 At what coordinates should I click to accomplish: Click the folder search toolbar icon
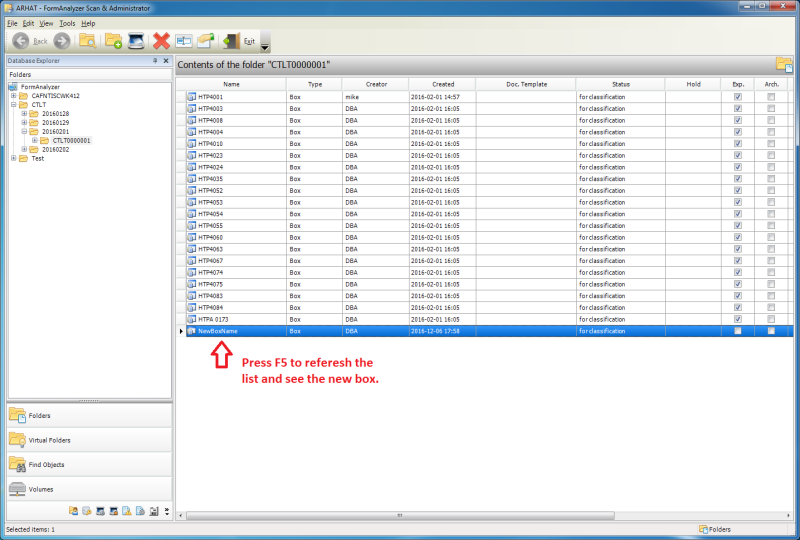87,41
